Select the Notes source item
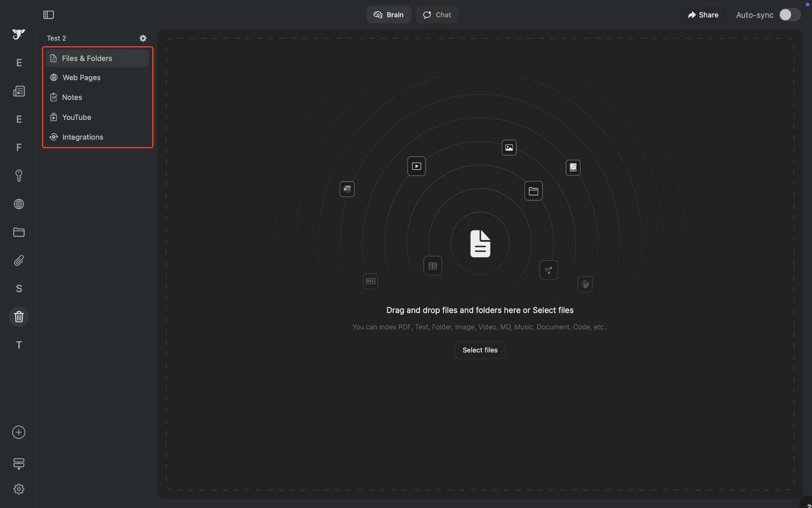This screenshot has width=812, height=508. click(x=72, y=97)
